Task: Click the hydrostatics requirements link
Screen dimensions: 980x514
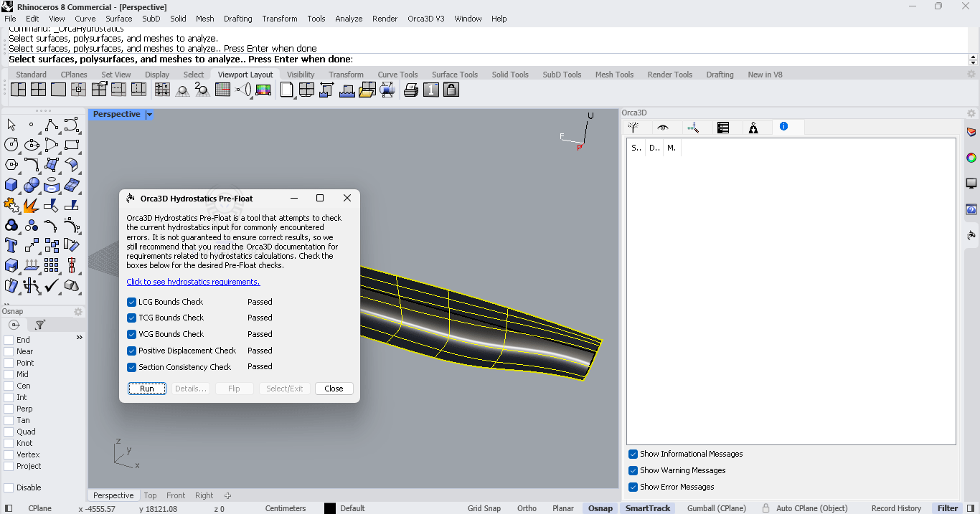Action: pyautogui.click(x=193, y=282)
